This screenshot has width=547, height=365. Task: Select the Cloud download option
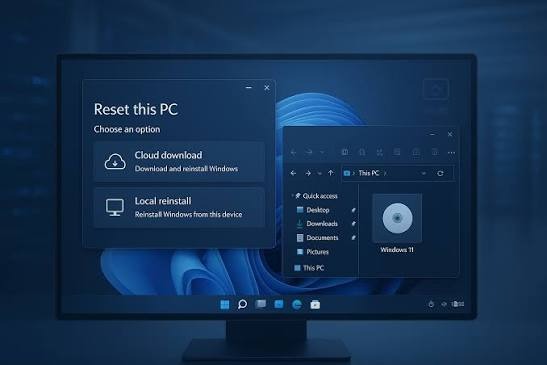179,162
